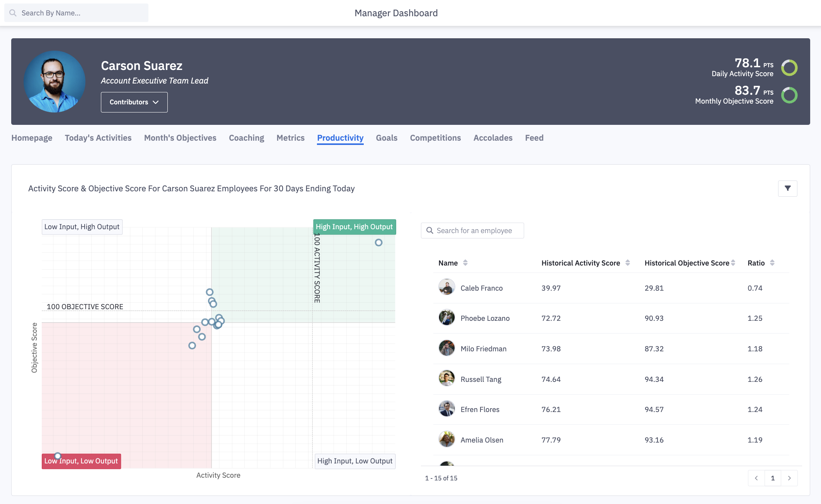This screenshot has height=504, width=821.
Task: Open the Competitions tab
Action: click(435, 138)
